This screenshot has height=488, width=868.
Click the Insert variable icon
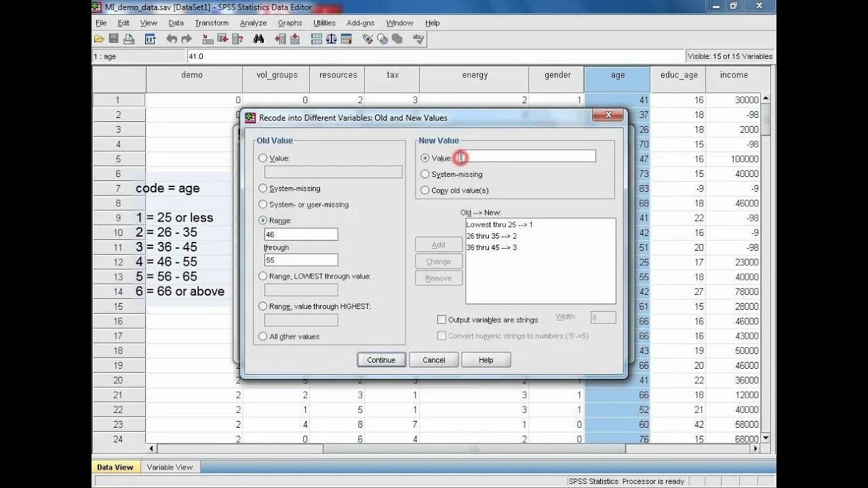point(295,39)
